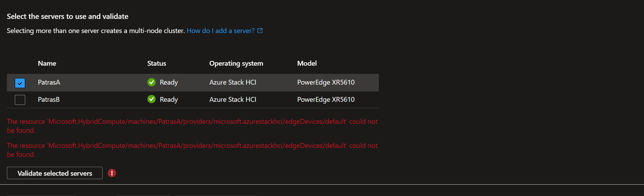This screenshot has width=644, height=196.
Task: Click the Operating system column header
Action: (236, 63)
